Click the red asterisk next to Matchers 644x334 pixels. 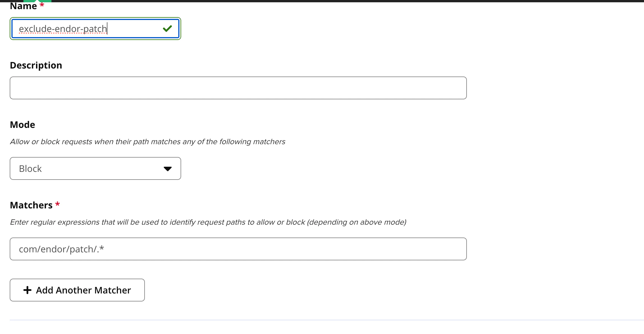[57, 204]
